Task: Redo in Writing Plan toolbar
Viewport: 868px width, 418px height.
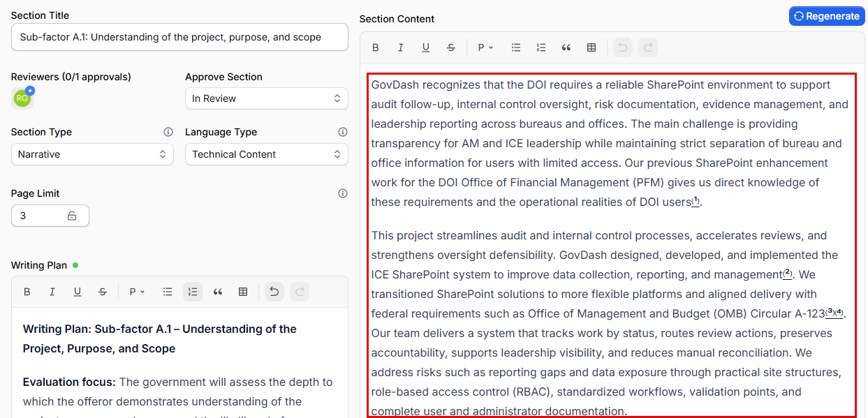Action: (300, 292)
